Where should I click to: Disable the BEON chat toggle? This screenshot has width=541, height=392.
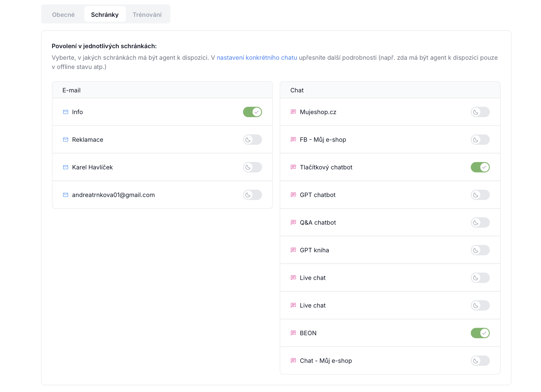point(480,333)
